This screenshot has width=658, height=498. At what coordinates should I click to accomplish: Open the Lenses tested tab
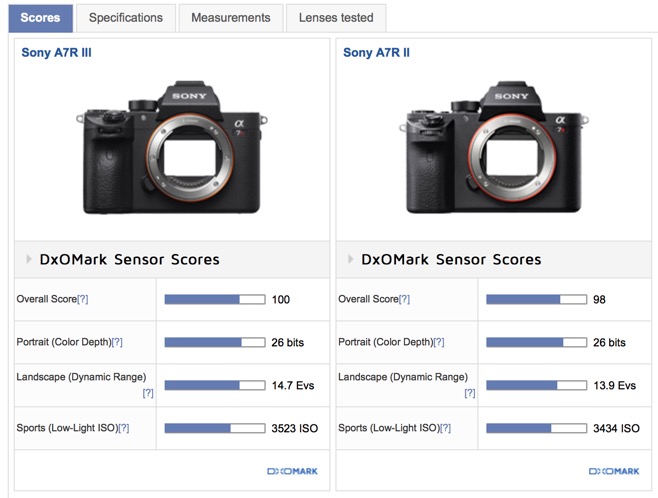point(336,18)
